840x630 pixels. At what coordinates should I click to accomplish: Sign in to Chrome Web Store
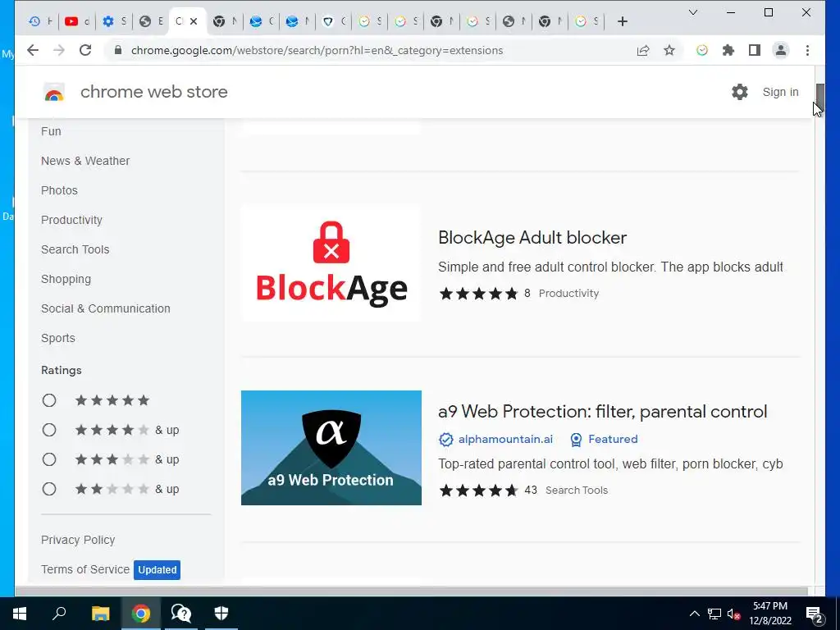780,92
